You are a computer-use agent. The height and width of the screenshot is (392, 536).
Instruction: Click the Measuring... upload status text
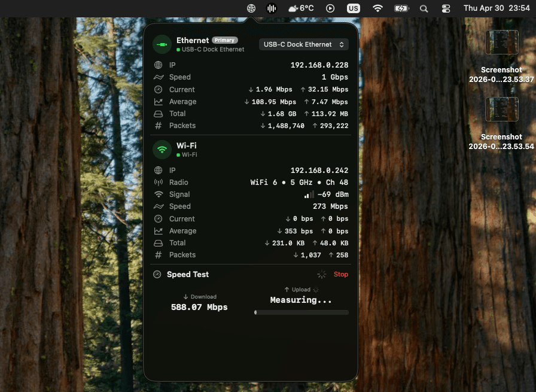[301, 300]
